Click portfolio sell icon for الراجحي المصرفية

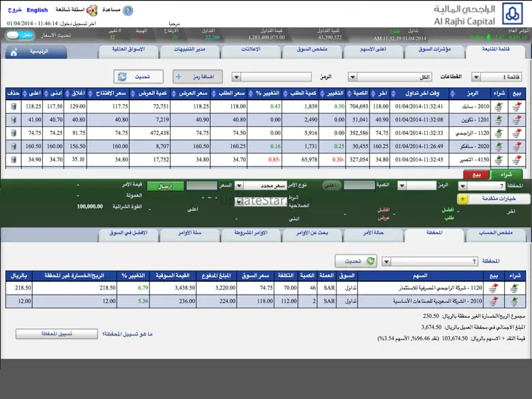click(x=493, y=289)
